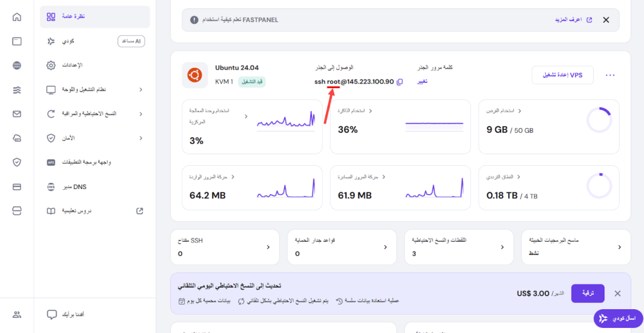Close the daily backup upgrade banner
644x333 pixels.
618,293
